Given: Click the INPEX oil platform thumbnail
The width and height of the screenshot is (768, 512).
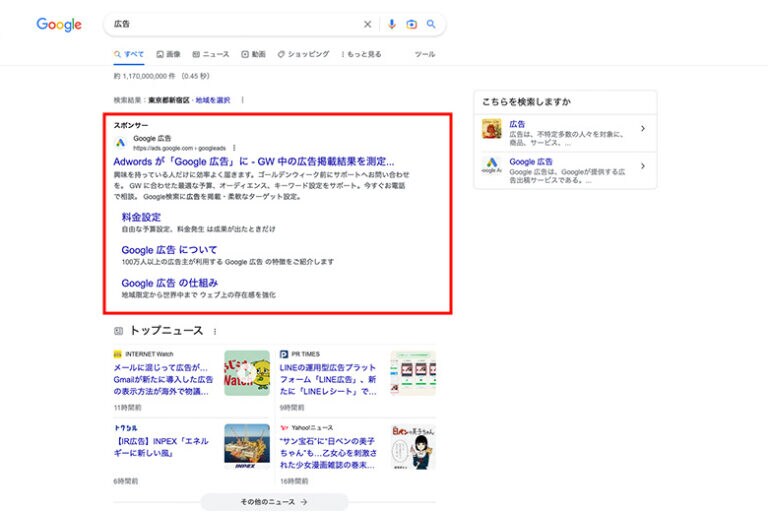Looking at the screenshot, I should tap(247, 446).
